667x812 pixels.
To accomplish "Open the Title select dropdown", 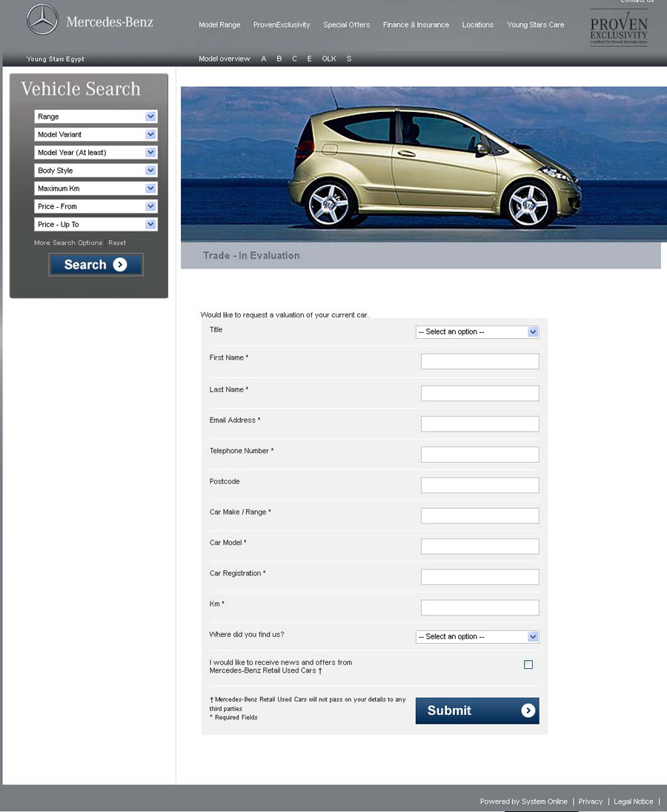I will [477, 332].
